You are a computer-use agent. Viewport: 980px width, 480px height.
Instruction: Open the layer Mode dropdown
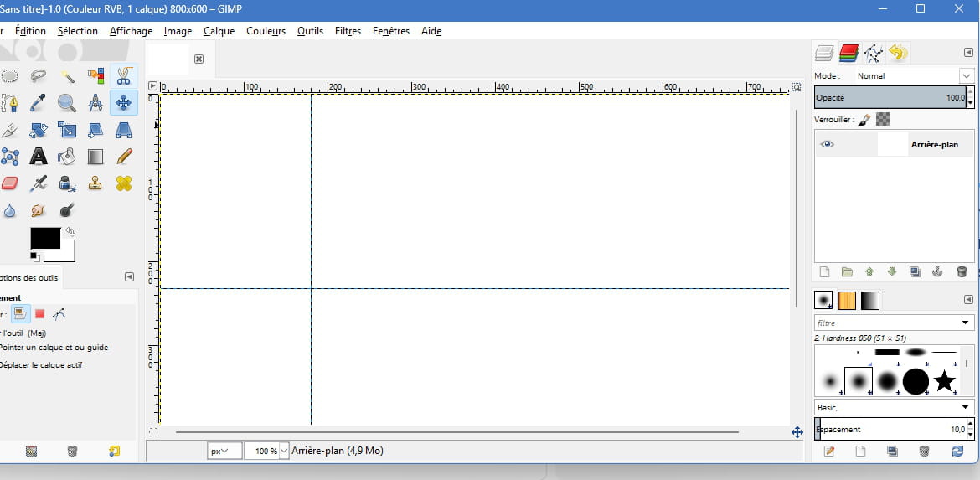pos(966,75)
